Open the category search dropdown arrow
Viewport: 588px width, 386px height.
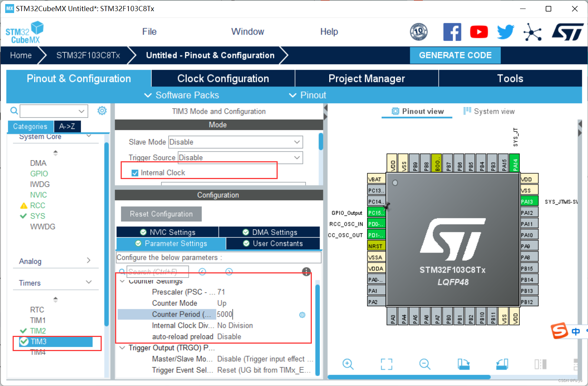[x=81, y=111]
